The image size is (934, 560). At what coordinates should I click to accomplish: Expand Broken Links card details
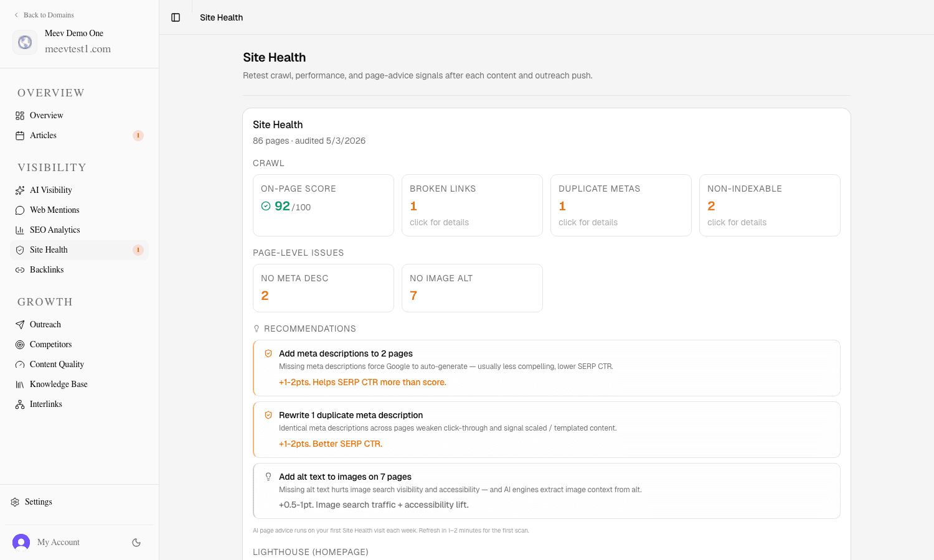(x=472, y=205)
